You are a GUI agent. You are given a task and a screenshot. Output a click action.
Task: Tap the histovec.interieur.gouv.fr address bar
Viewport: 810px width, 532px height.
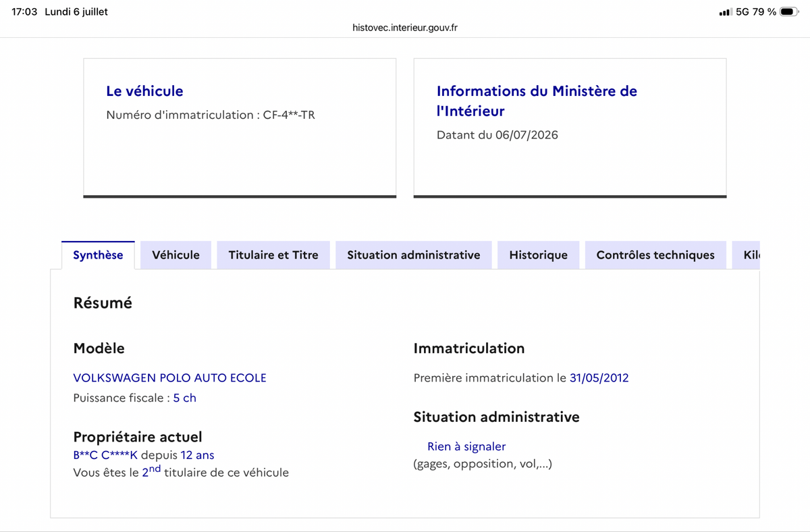(405, 28)
